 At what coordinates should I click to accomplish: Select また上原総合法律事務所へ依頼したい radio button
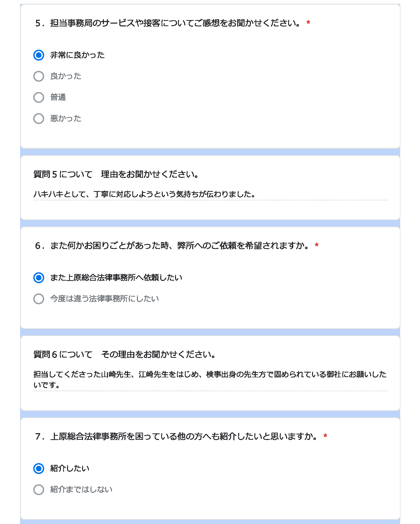point(39,278)
